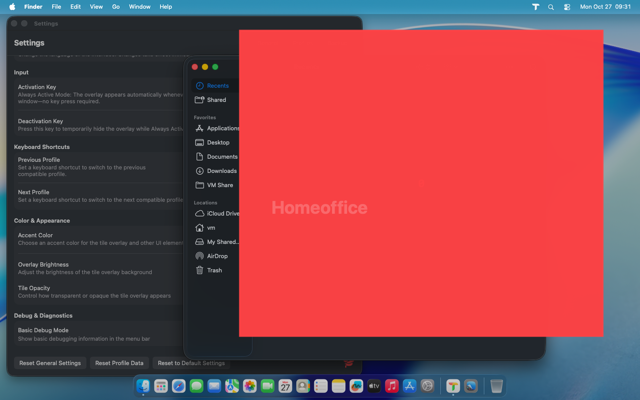
Task: Open VM Share folder in Finder sidebar
Action: 216,185
